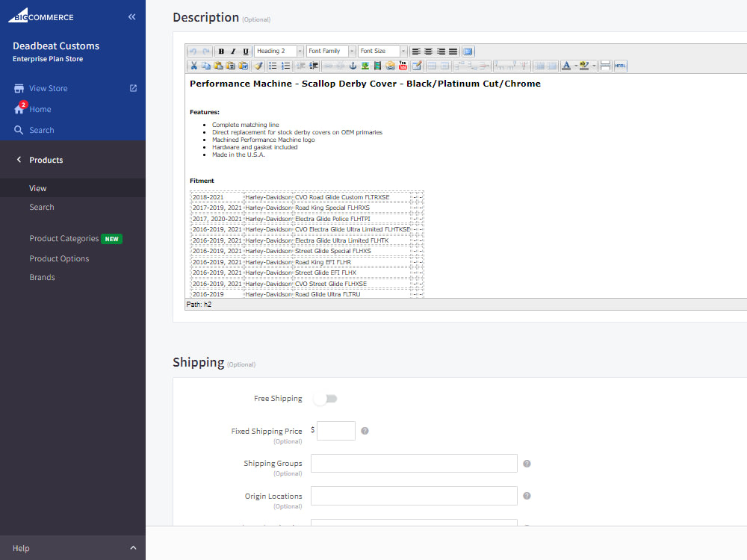The image size is (747, 560).
Task: Collapse the sidebar with the double-chevron icon
Action: click(132, 17)
